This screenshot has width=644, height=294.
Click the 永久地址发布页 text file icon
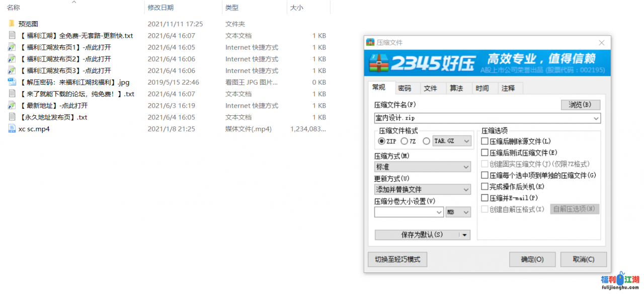click(x=12, y=117)
